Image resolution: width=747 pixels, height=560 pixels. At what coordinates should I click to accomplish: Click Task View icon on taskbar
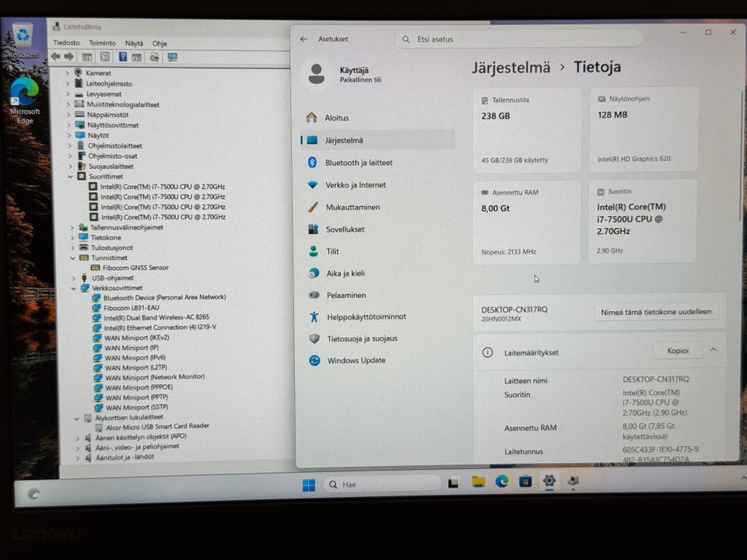coord(453,483)
